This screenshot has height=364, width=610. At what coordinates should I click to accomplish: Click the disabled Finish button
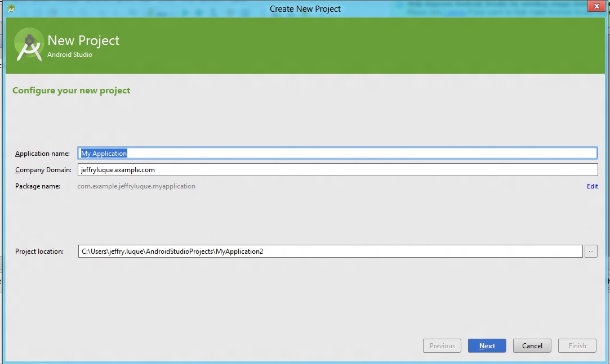pos(577,346)
